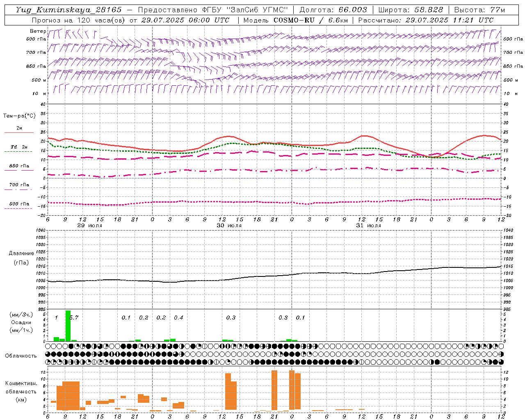Click the longitude value 66.003
This screenshot has width=525, height=420.
pyautogui.click(x=353, y=10)
